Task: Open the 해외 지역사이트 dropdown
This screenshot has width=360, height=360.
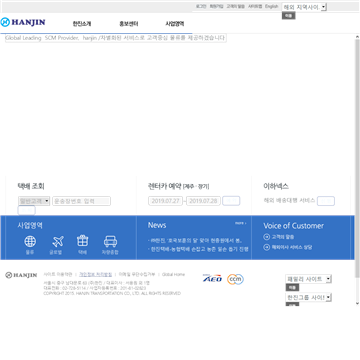Action: coord(304,7)
